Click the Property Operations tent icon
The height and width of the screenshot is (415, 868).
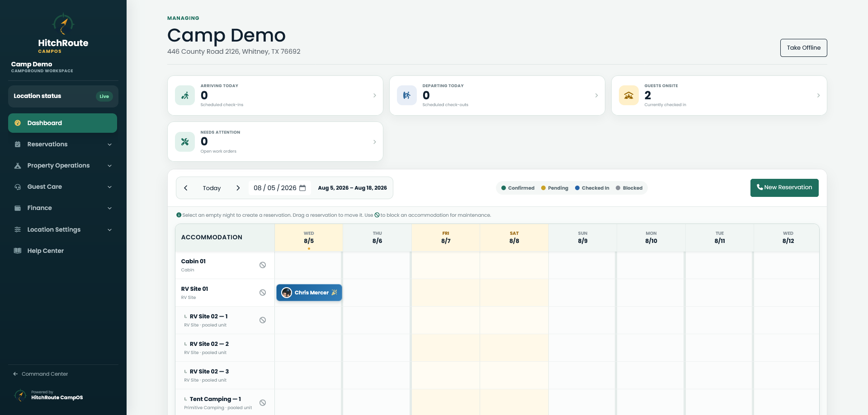click(x=18, y=166)
